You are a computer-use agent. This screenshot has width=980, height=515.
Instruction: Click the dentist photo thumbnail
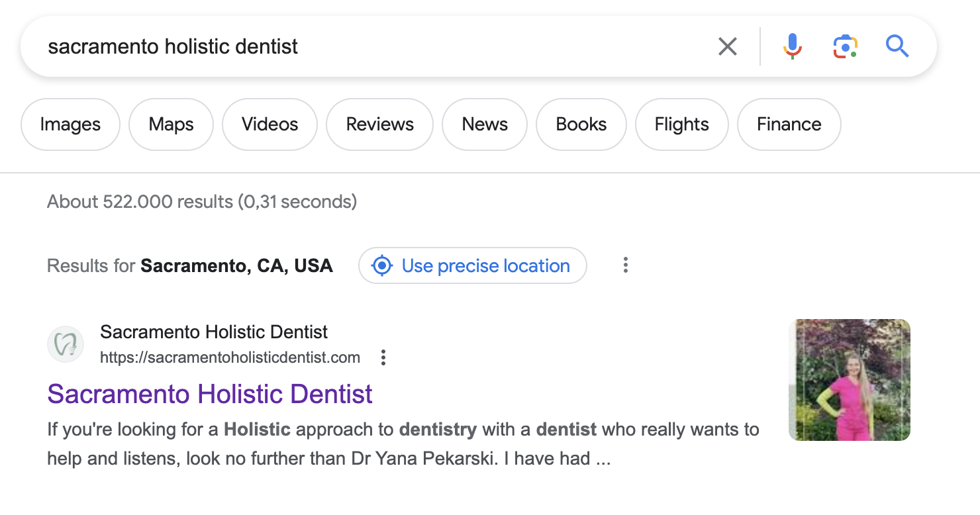(x=849, y=380)
